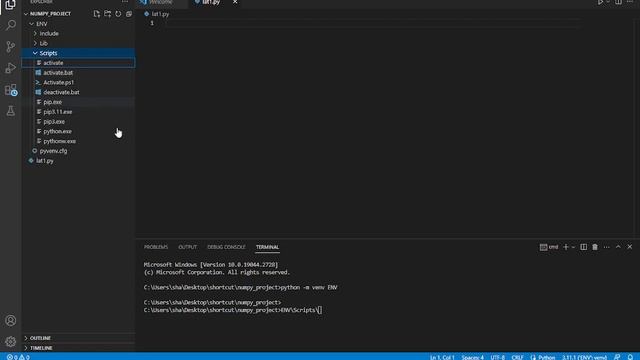Open the Testing flask icon
The height and width of the screenshot is (360, 640).
point(11,111)
